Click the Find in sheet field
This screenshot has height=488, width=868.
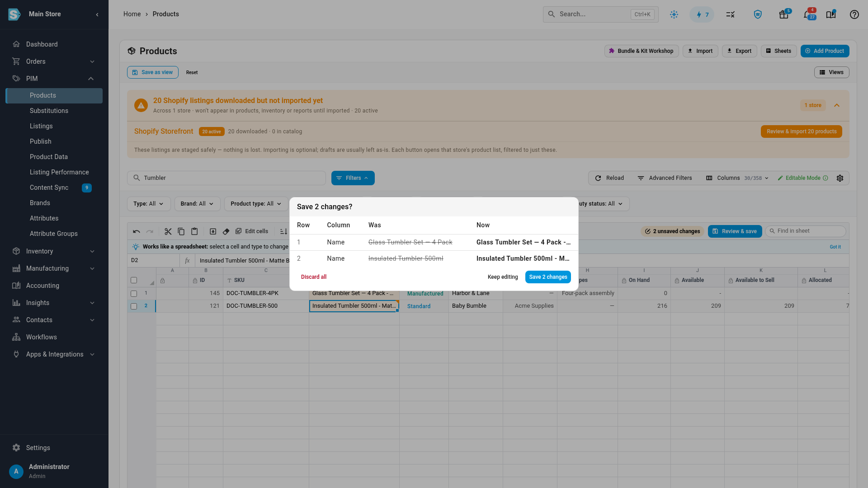pyautogui.click(x=806, y=231)
